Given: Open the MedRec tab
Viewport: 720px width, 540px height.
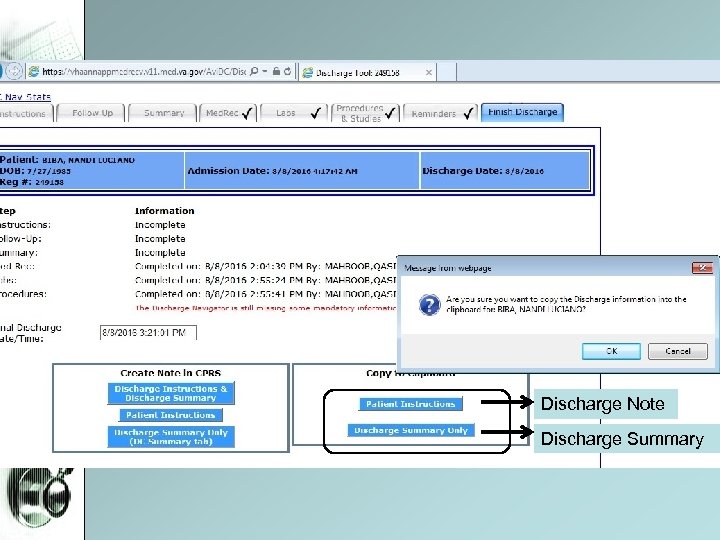Looking at the screenshot, I should (x=229, y=113).
